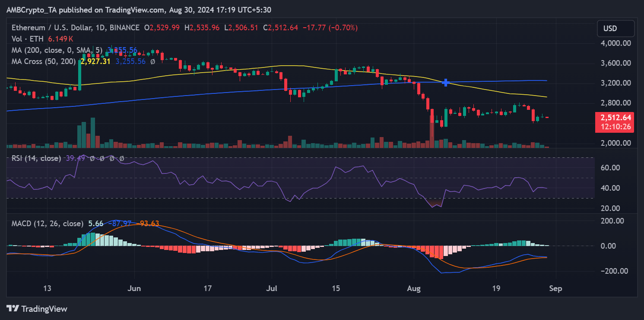
Task: Click the MA cross marker on chart
Action: coord(446,82)
